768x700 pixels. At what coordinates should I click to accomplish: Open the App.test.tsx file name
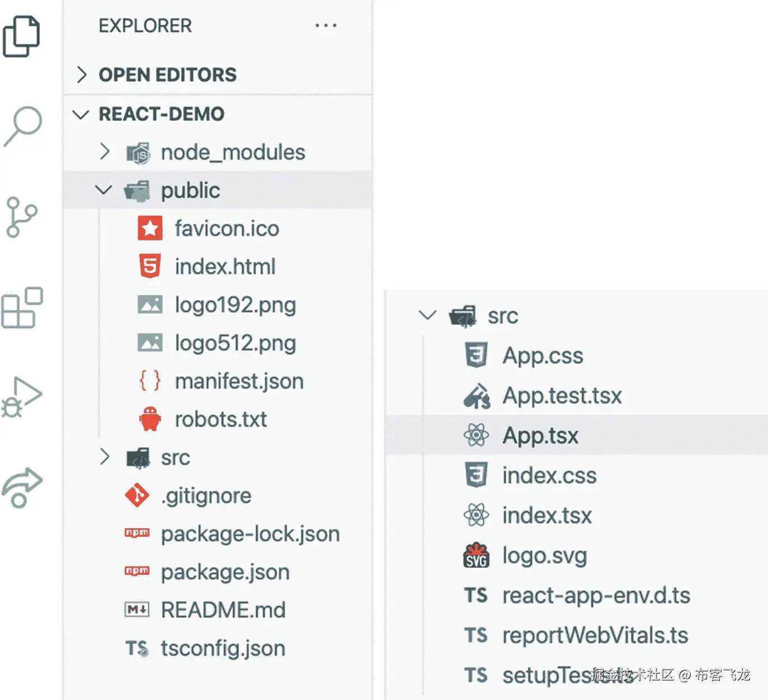click(x=562, y=396)
